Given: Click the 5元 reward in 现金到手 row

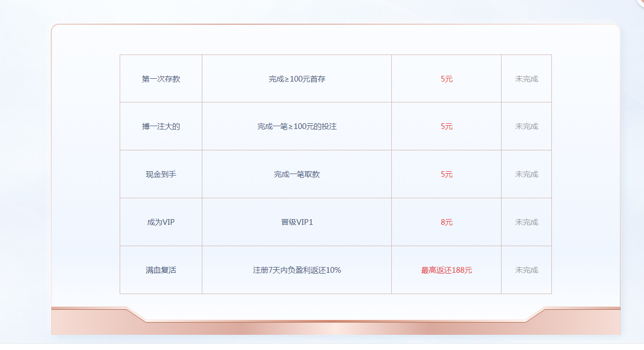Looking at the screenshot, I should [446, 175].
